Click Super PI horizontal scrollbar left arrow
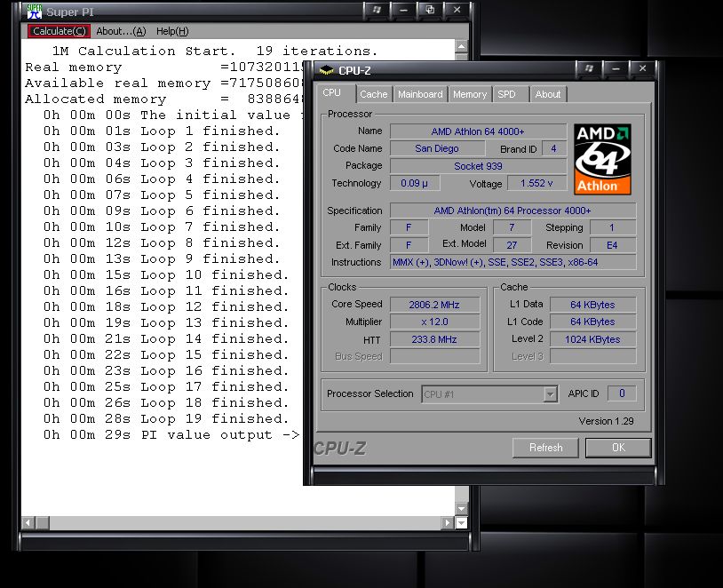Screen dimensions: 723x588 (x=28, y=522)
